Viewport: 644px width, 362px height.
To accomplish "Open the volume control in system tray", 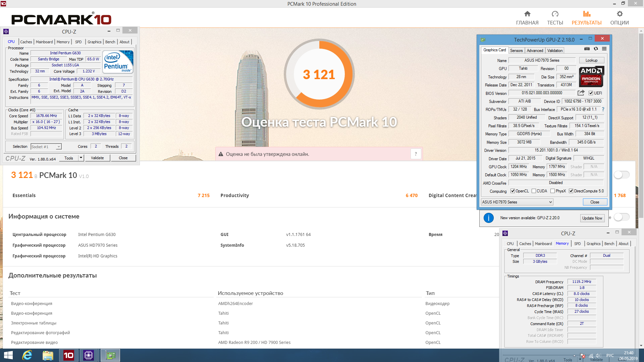I will point(598,356).
